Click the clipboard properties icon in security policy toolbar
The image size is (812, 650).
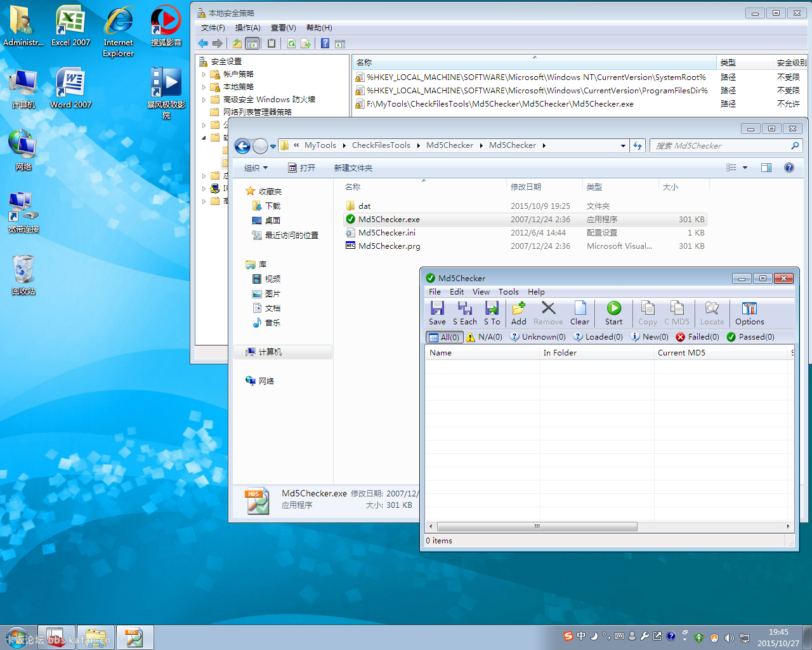(272, 43)
